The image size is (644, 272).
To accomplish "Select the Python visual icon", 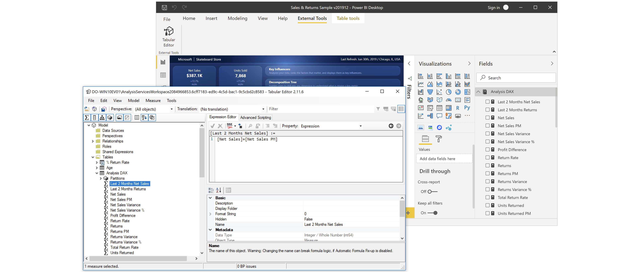I will click(x=467, y=108).
